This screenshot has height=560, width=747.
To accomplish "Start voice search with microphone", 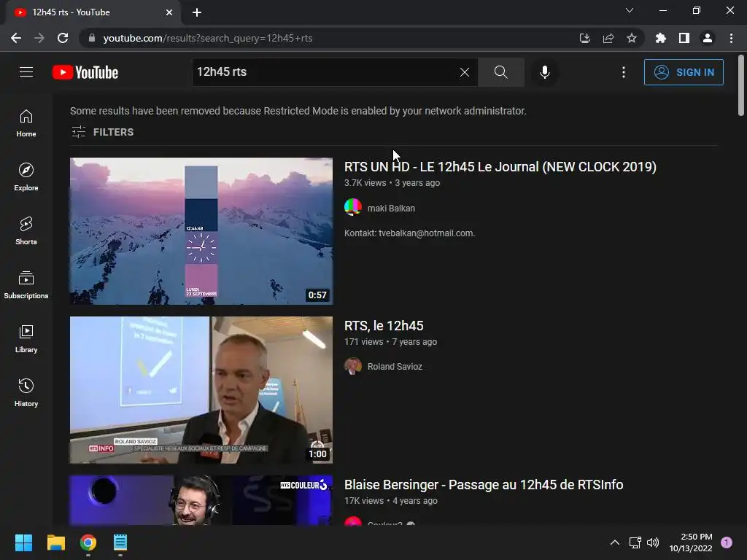I will click(x=544, y=72).
